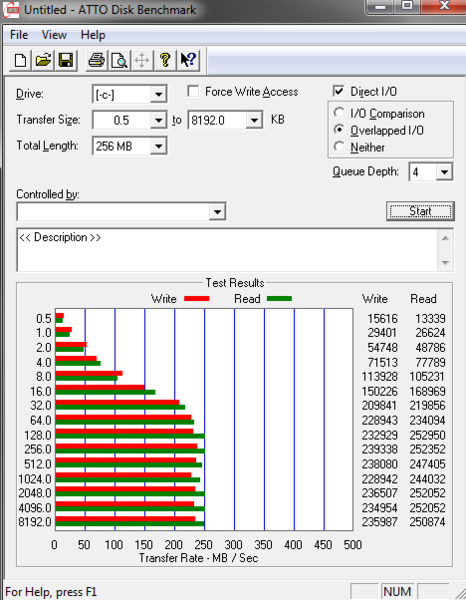The height and width of the screenshot is (600, 466).
Task: Click the Description scrollbar down arrow
Action: coord(445,262)
